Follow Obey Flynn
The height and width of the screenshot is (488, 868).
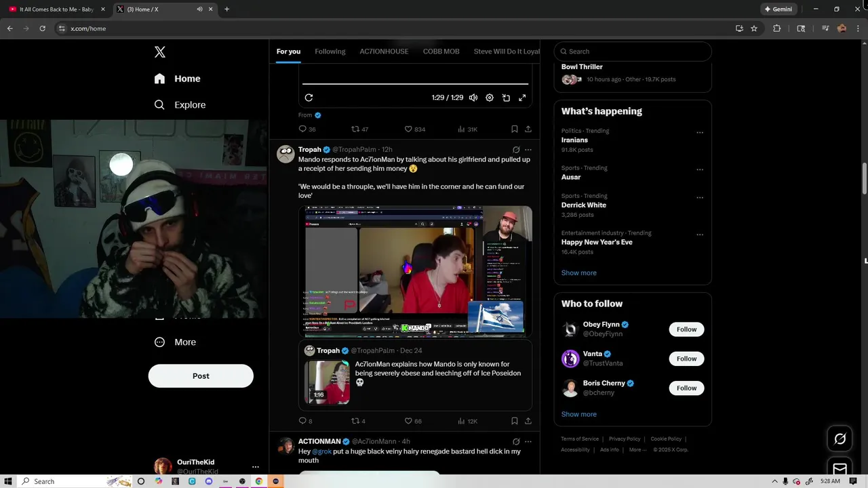click(686, 329)
